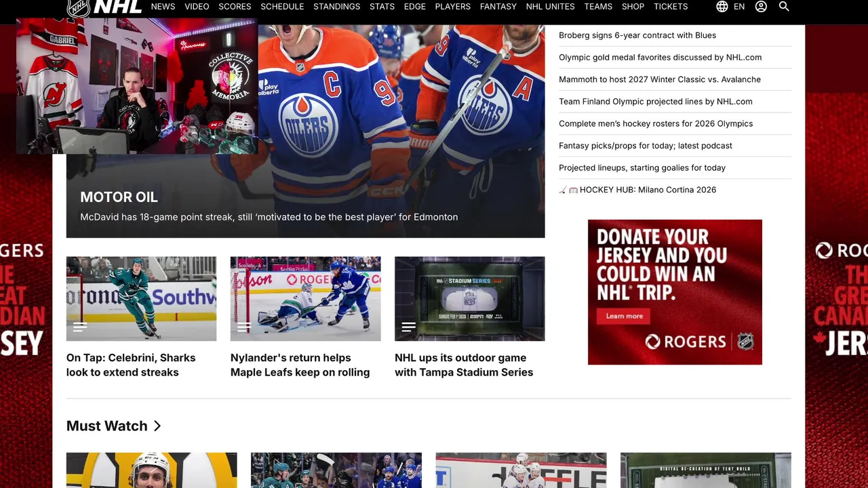
Task: Go to the PLAYERS section
Action: tap(453, 7)
